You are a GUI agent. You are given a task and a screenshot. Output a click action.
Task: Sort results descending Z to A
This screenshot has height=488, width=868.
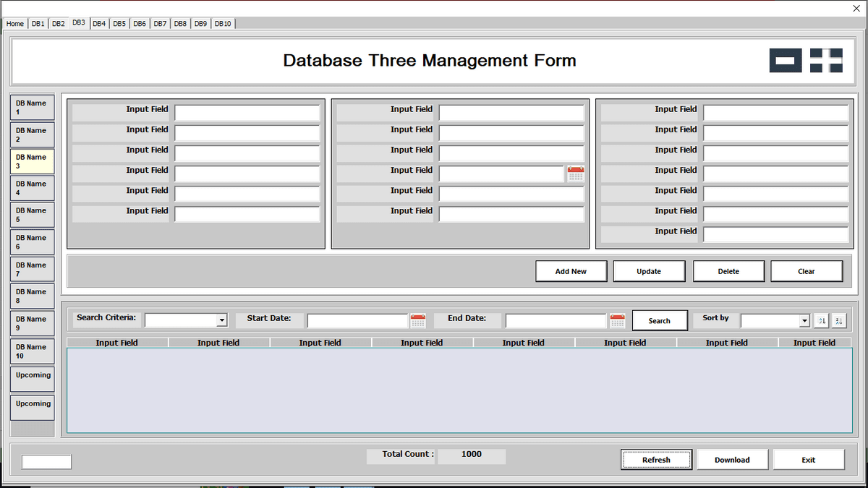click(838, 320)
